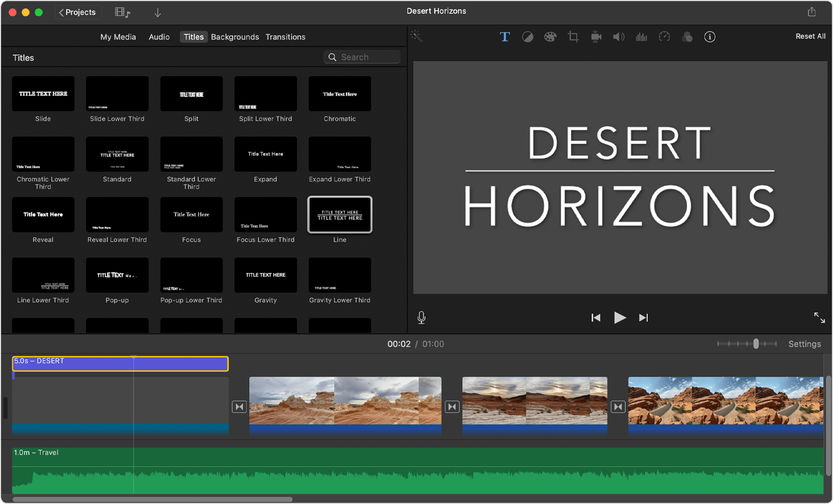Switch to the Audio tab
The width and height of the screenshot is (833, 504).
tap(159, 37)
